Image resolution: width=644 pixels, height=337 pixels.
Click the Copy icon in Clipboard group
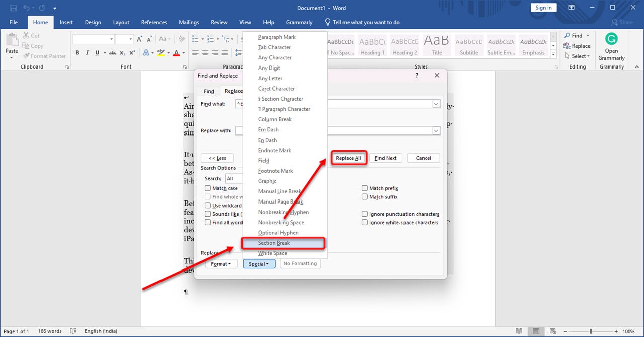point(26,46)
